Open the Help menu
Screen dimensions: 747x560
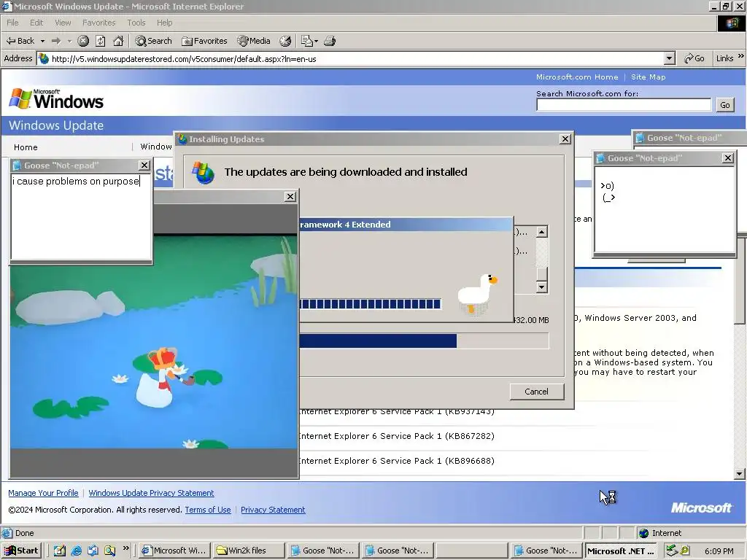(x=164, y=23)
